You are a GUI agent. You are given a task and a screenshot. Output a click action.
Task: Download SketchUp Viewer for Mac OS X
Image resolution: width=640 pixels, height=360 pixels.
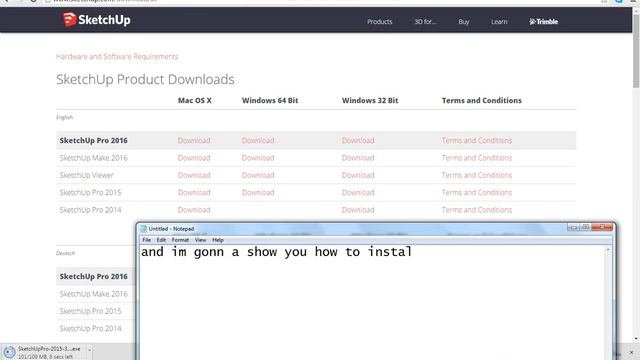pos(194,175)
